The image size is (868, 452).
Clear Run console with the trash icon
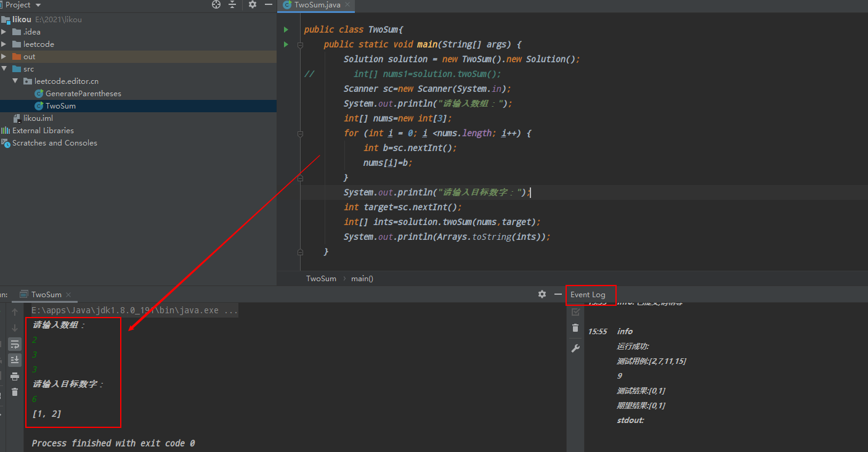[15, 392]
